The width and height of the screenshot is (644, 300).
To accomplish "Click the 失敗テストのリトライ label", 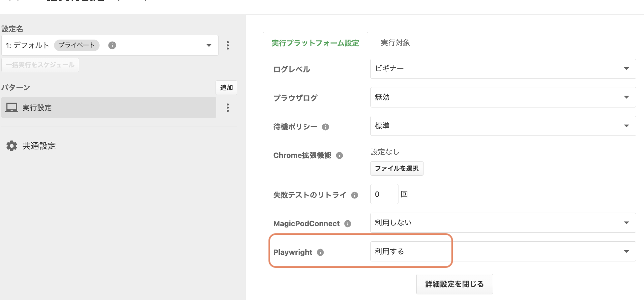I will tap(310, 195).
